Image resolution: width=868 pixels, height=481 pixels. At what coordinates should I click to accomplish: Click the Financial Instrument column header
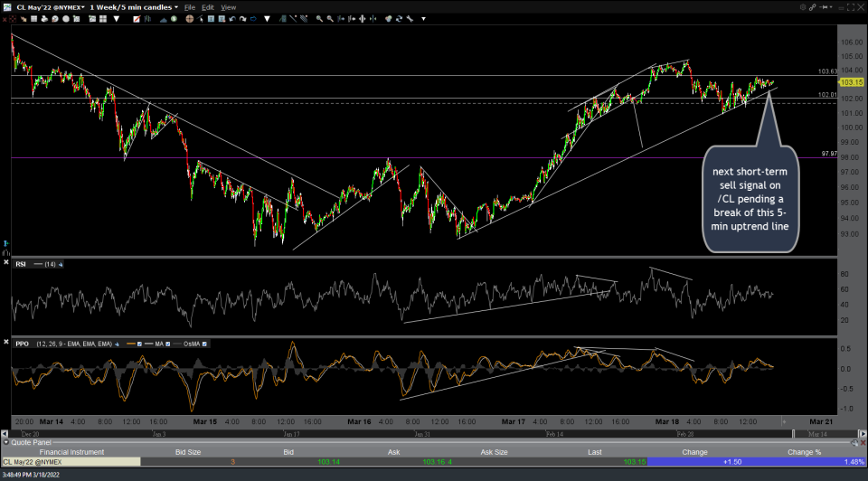(x=71, y=452)
